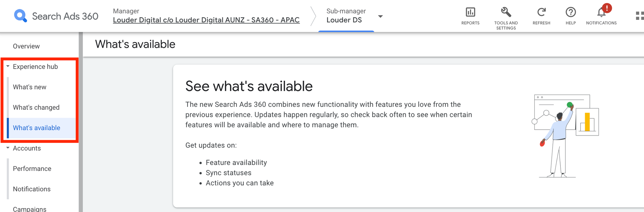Click the Search Ads 360 logo icon
Image resolution: width=644 pixels, height=212 pixels.
(20, 16)
